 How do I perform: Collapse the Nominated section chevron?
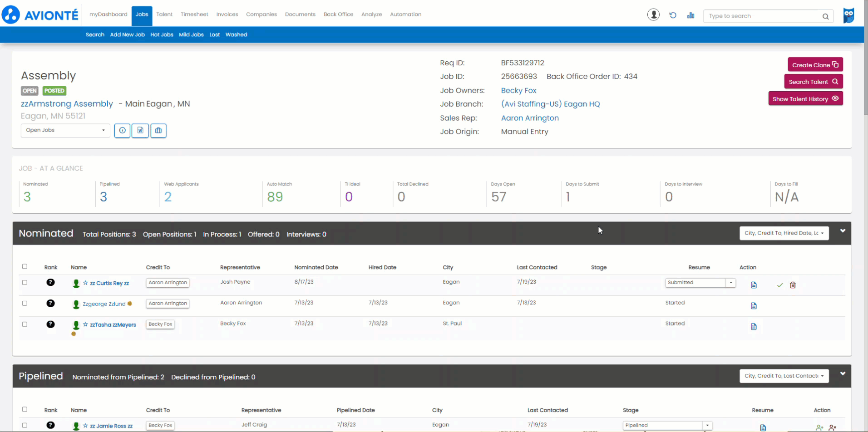point(843,231)
